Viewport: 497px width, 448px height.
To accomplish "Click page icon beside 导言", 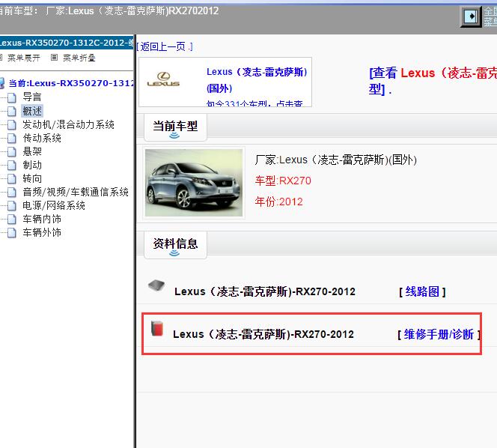I will (x=12, y=97).
